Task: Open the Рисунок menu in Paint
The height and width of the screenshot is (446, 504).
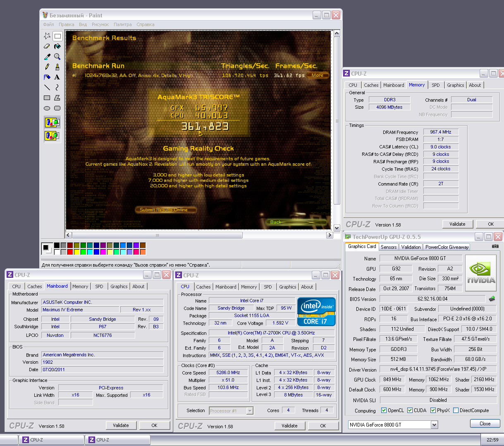Action: pyautogui.click(x=100, y=24)
